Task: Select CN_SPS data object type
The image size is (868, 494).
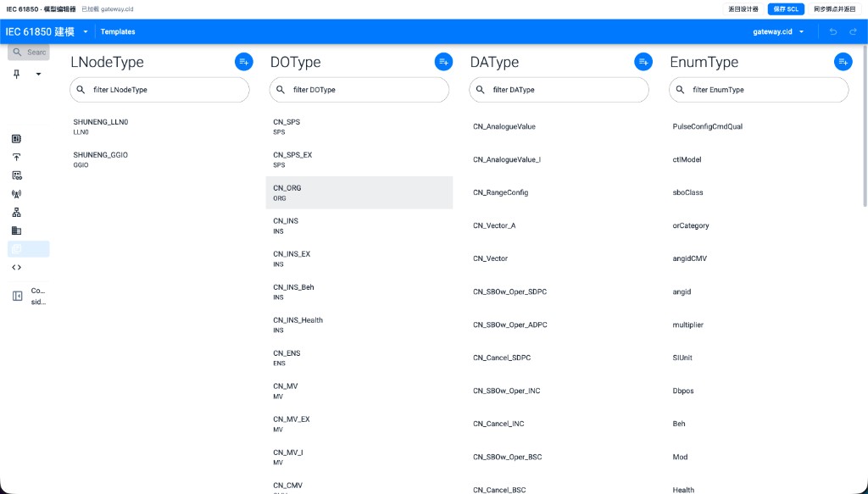Action: (x=359, y=127)
